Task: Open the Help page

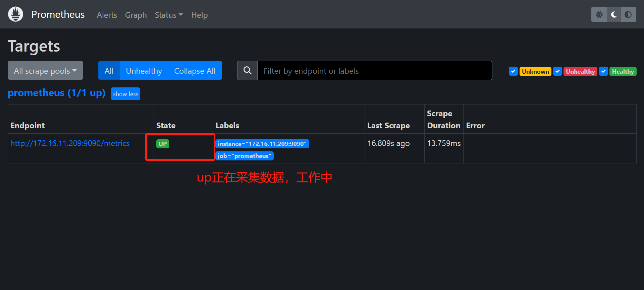Action: tap(200, 15)
